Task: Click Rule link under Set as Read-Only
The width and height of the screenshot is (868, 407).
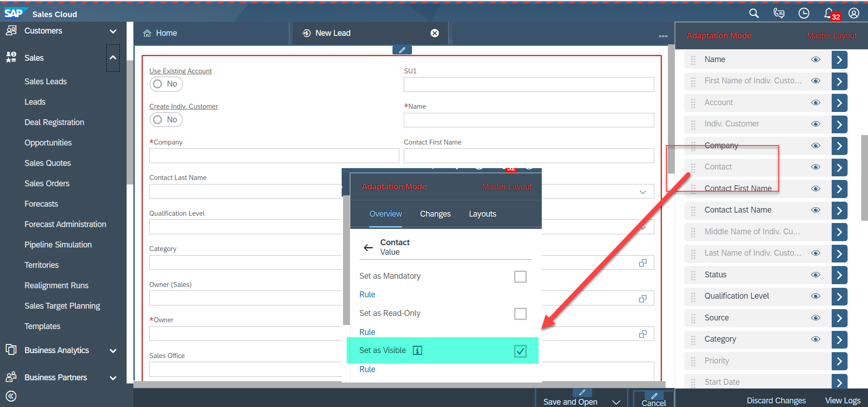Action: 367,332
